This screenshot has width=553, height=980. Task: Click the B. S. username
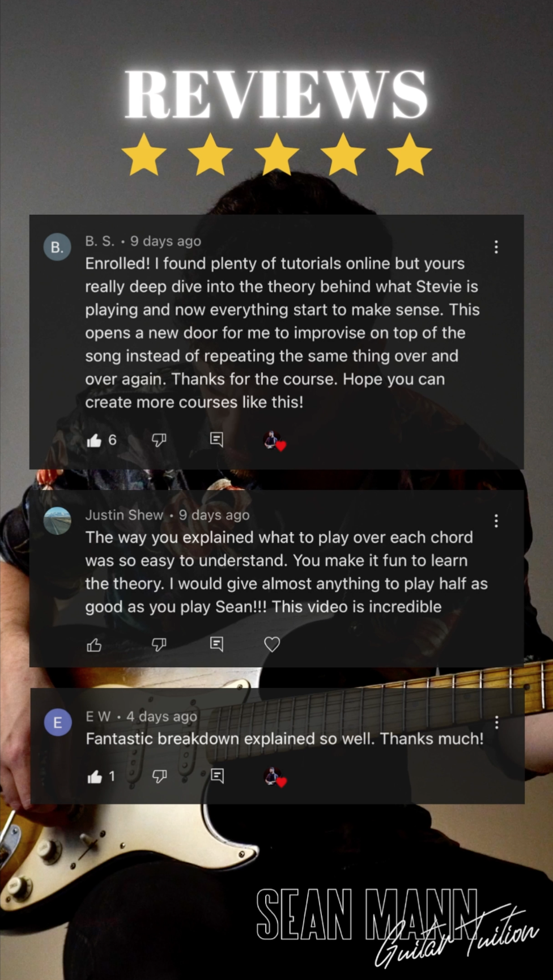tap(100, 241)
